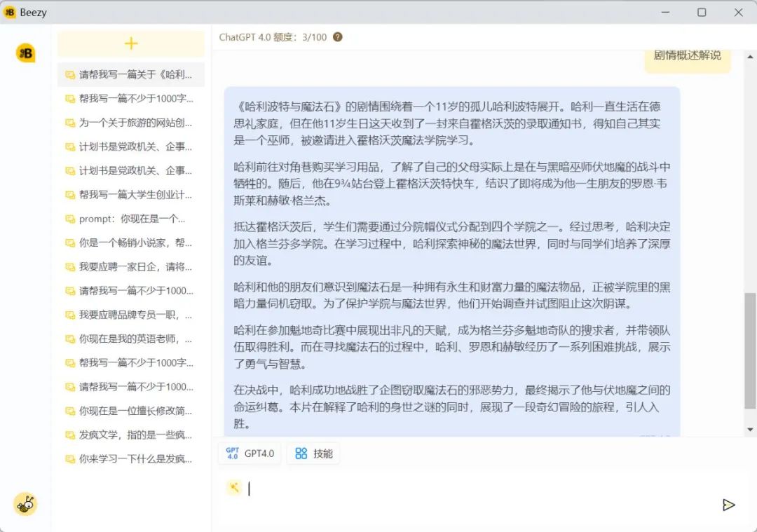
Task: Open chat '你是一个畅销小说家, 帮...'
Action: (131, 243)
